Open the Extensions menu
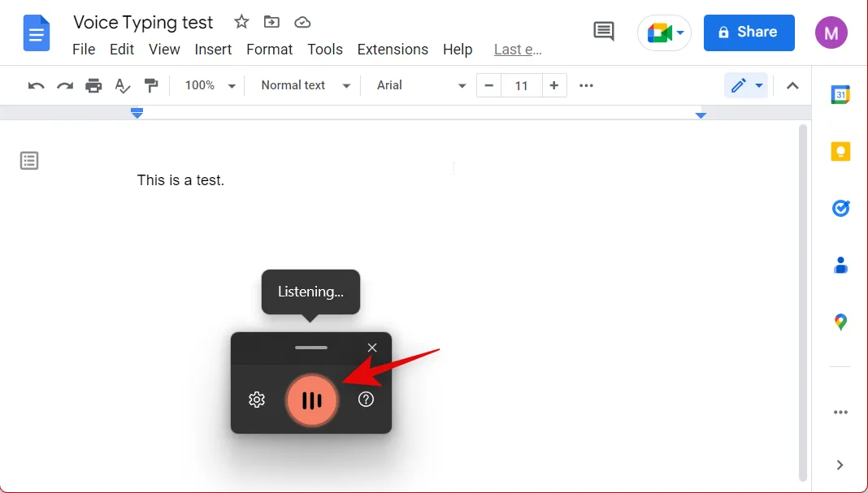868x493 pixels. pyautogui.click(x=393, y=50)
